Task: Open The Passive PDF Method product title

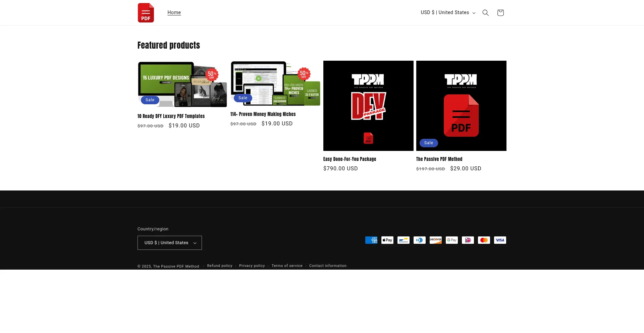Action: 439,159
